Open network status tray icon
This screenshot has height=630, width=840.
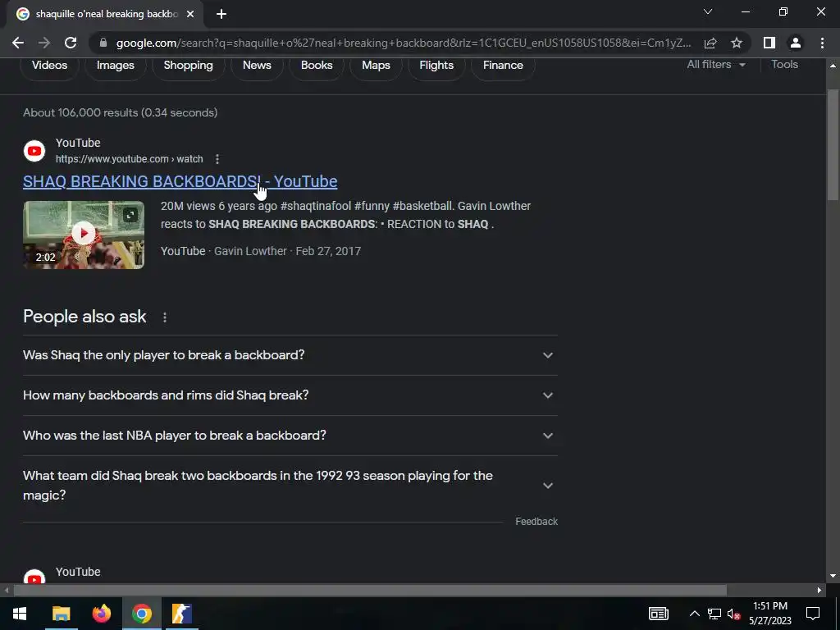click(x=714, y=614)
